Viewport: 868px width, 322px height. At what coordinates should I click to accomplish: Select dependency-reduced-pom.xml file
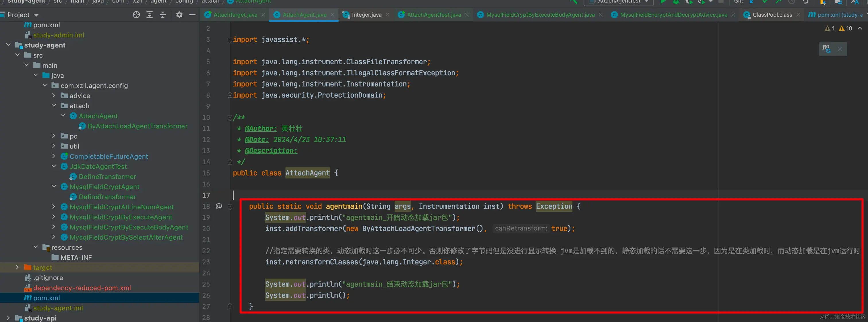[82, 288]
